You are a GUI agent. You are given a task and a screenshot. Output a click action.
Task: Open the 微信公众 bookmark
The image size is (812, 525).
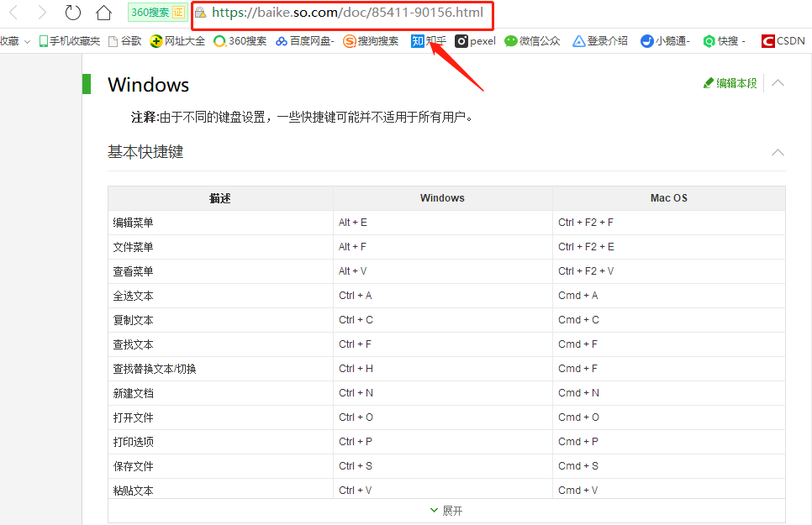(x=532, y=41)
